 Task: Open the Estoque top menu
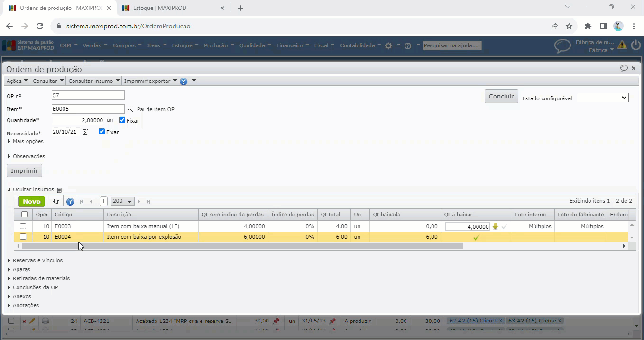(185, 45)
